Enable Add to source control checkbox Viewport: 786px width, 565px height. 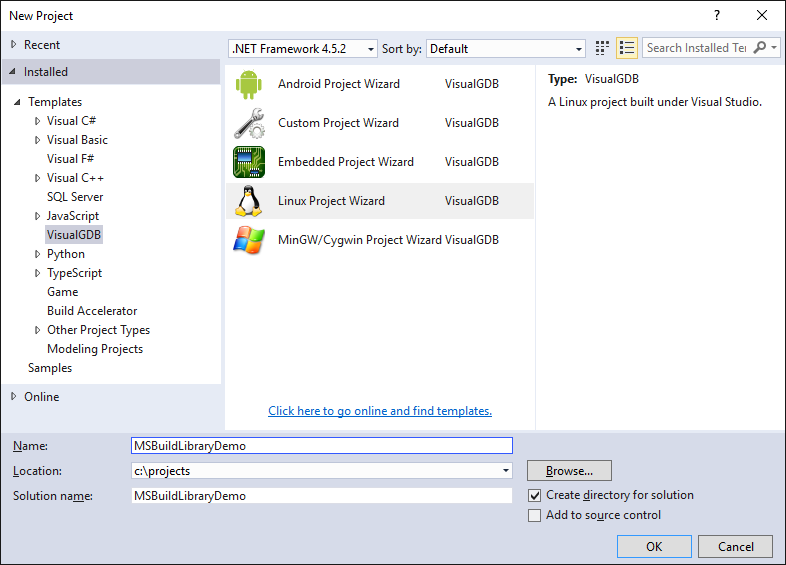tap(534, 515)
